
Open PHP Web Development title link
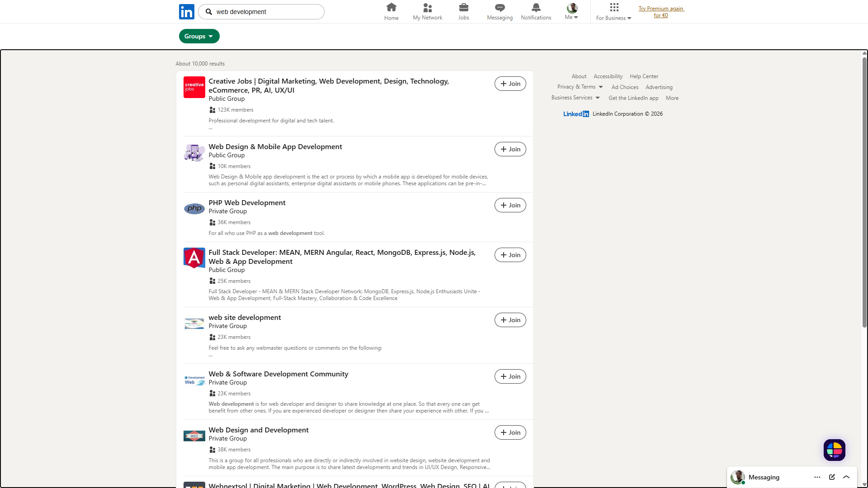(247, 202)
